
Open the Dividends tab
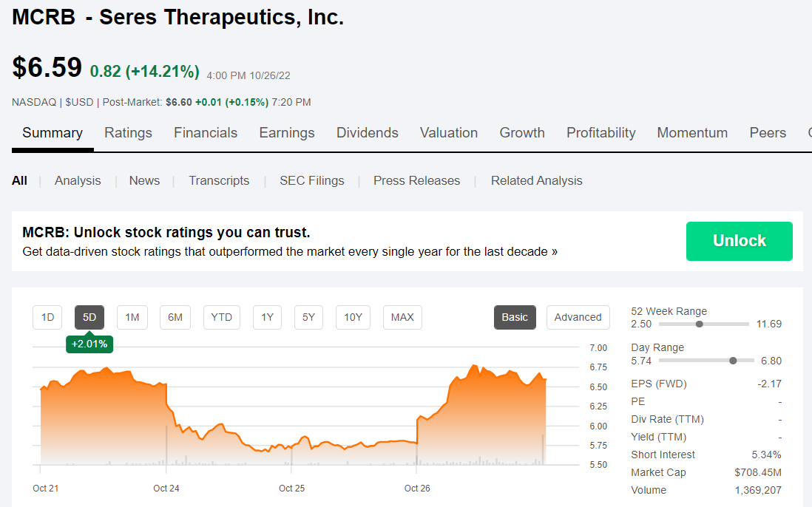[x=368, y=133]
